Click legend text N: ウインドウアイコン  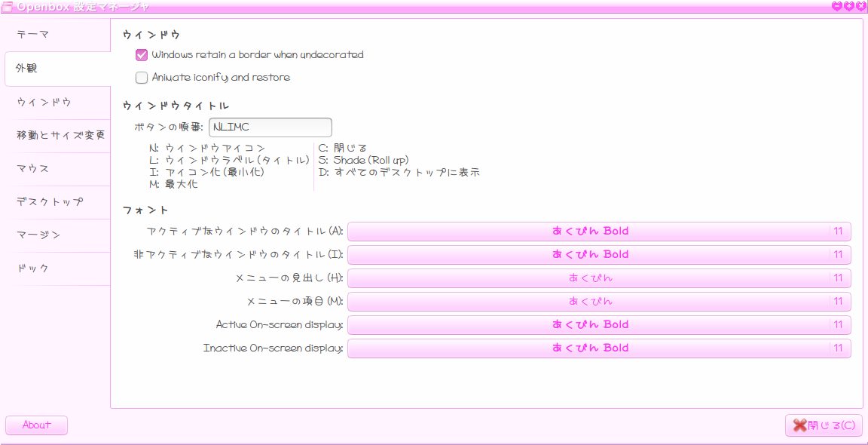pyautogui.click(x=208, y=149)
